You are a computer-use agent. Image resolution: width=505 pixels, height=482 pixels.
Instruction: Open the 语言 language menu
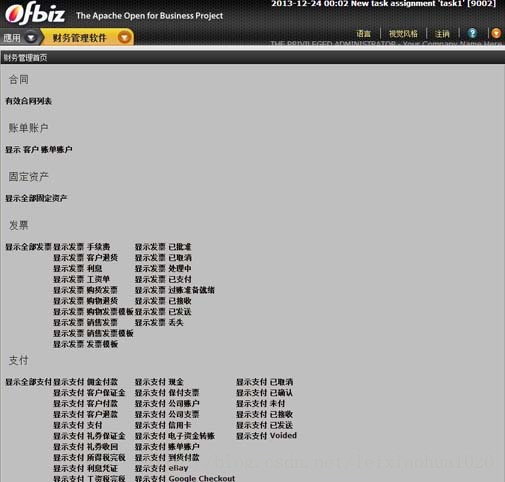tap(363, 34)
